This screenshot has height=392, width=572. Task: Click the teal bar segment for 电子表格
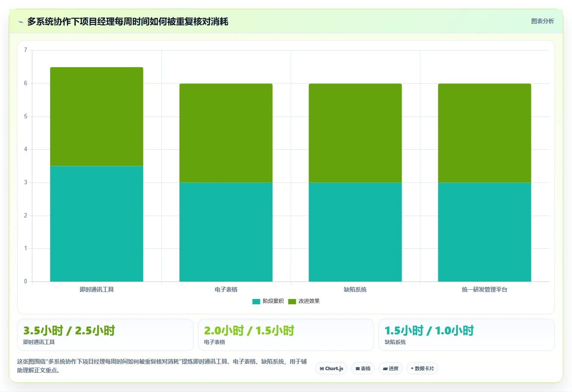(226, 232)
